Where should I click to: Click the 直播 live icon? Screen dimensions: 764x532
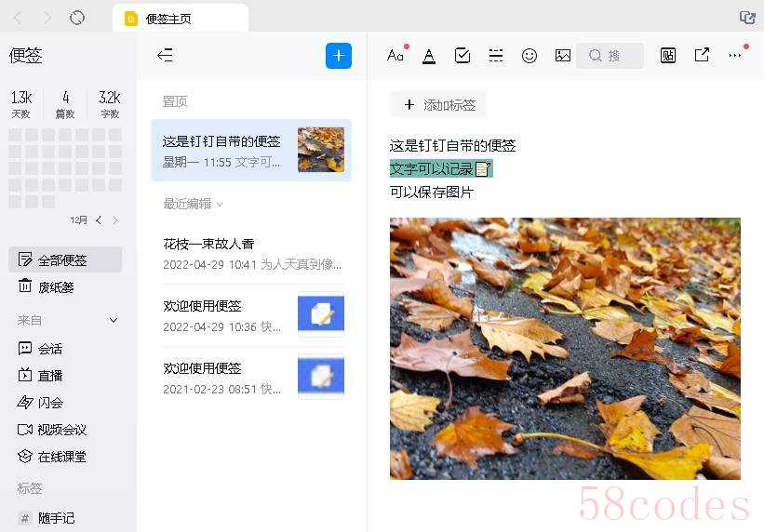click(25, 375)
